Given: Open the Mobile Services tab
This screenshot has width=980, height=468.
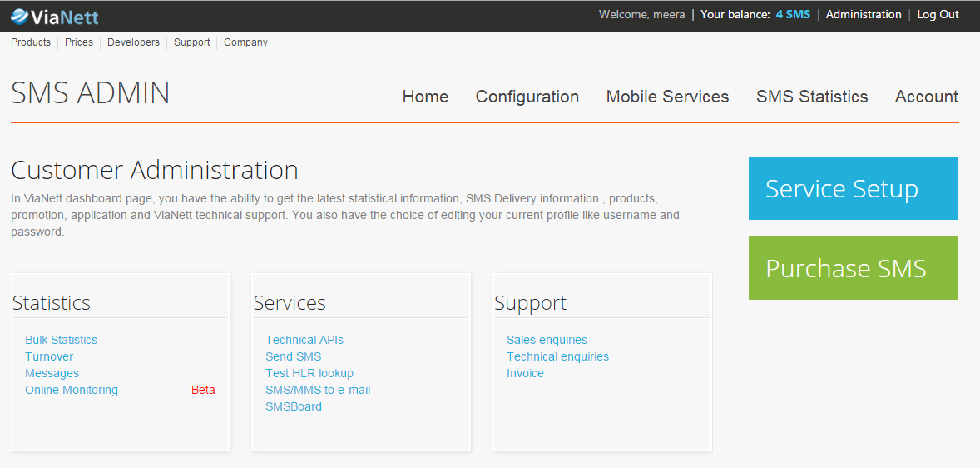Looking at the screenshot, I should coord(667,97).
